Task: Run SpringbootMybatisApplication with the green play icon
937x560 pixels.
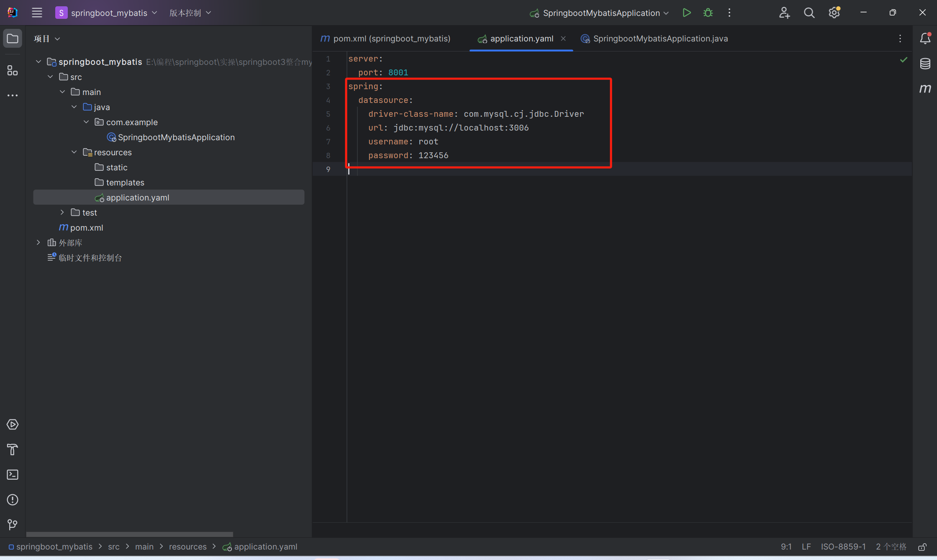Action: pos(686,13)
